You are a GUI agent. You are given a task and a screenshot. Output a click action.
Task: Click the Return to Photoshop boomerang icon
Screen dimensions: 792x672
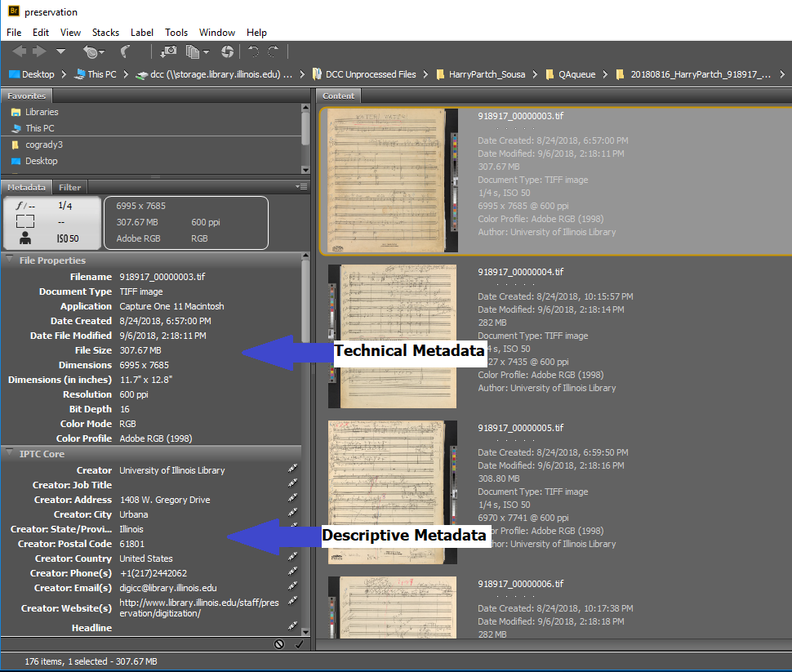(x=126, y=51)
